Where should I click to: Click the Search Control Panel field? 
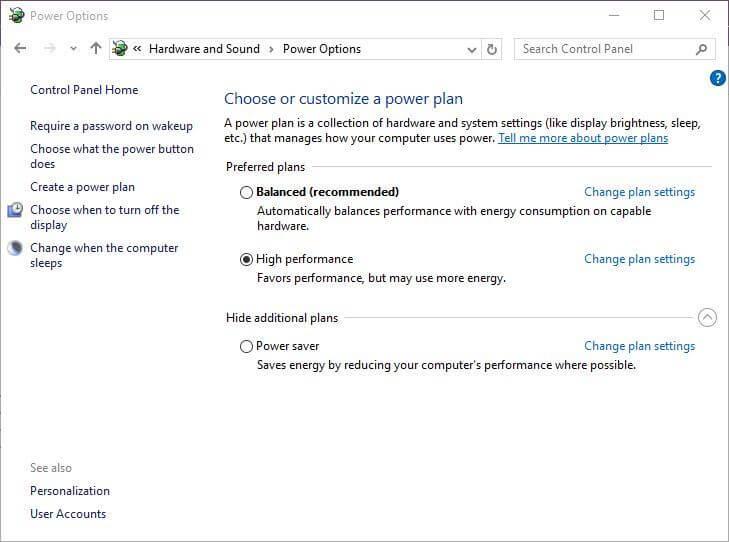tap(615, 49)
